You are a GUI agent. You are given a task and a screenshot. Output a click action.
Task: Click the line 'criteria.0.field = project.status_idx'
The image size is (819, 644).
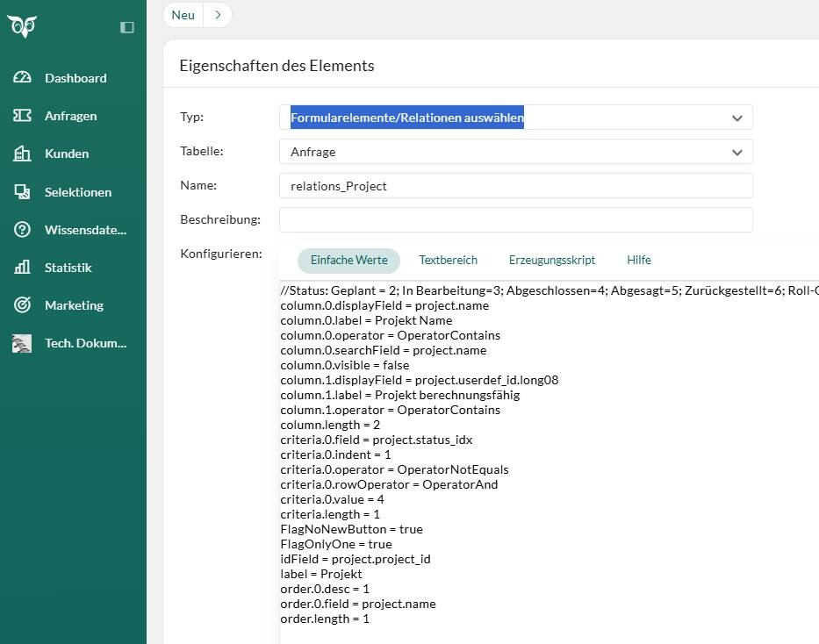click(376, 440)
